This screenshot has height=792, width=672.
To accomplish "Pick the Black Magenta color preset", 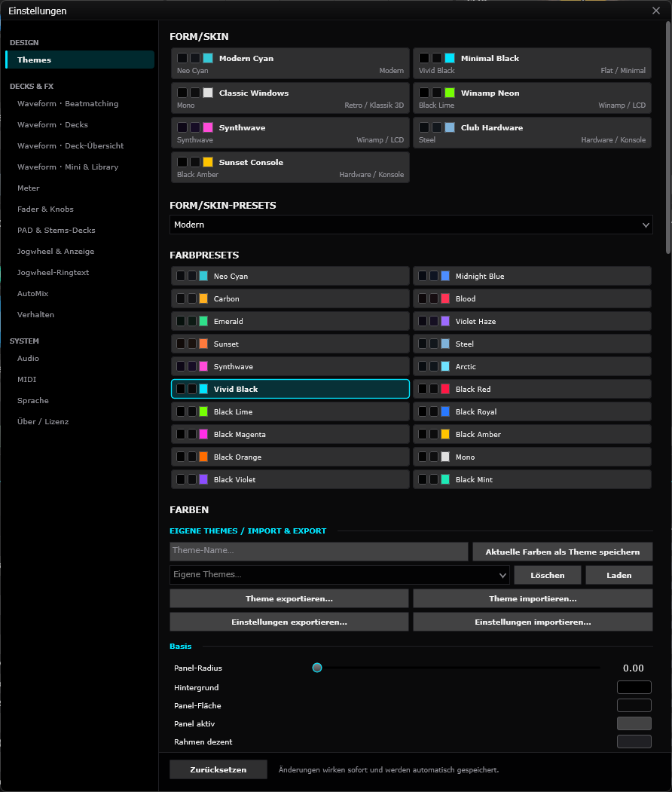I will coord(290,434).
